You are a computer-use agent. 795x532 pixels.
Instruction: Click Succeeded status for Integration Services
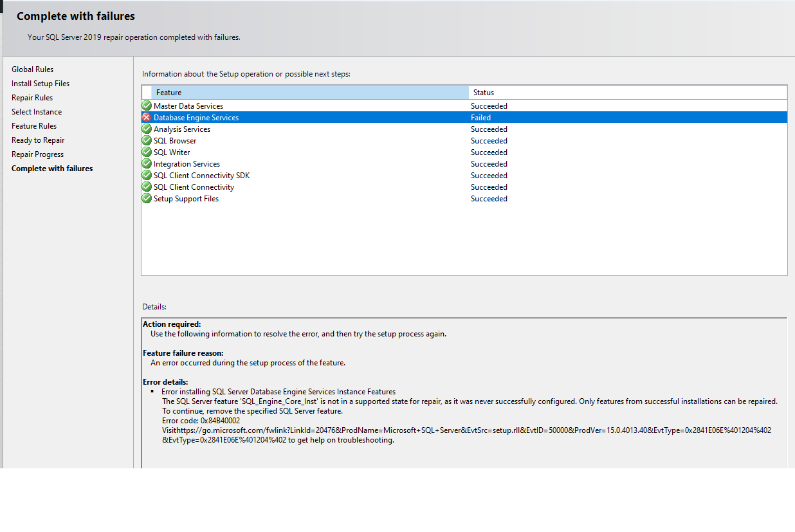(x=489, y=164)
